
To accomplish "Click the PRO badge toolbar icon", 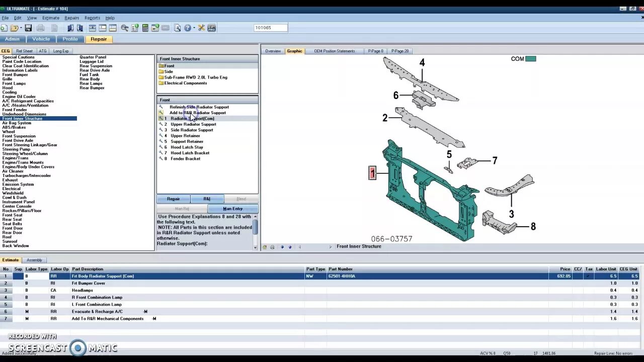I will pyautogui.click(x=212, y=28).
